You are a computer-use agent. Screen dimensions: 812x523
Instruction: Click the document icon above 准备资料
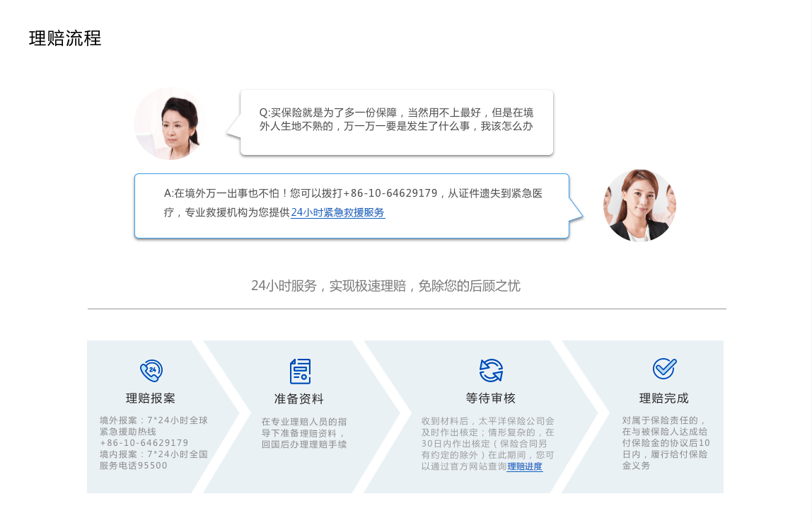(300, 371)
